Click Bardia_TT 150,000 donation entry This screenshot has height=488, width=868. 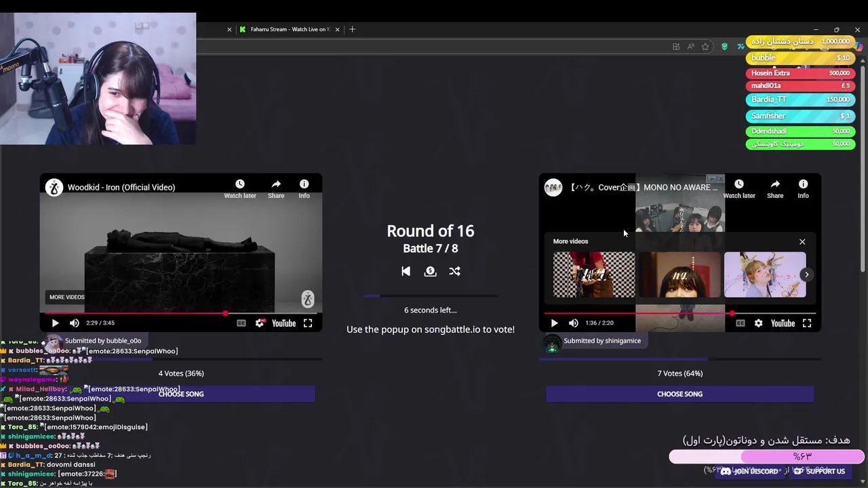(800, 100)
